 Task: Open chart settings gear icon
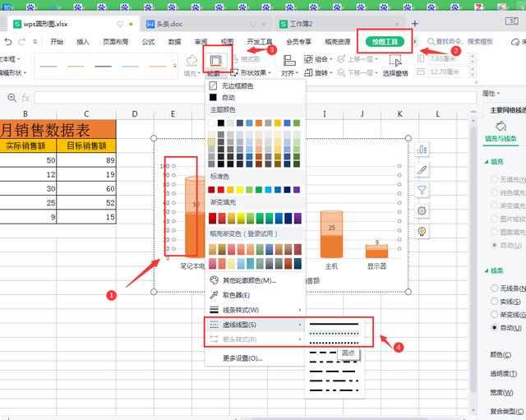(x=422, y=210)
